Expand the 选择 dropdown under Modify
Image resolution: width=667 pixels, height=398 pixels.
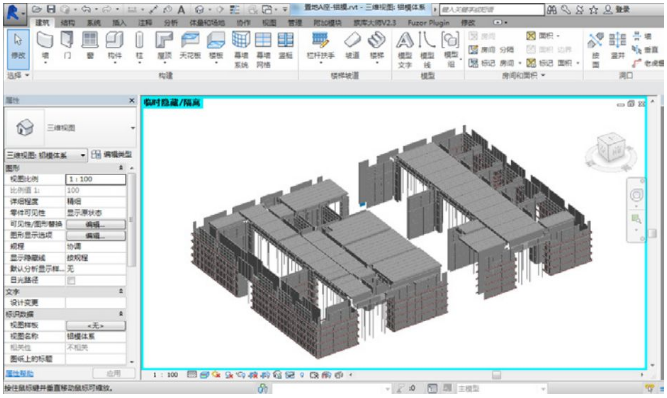pyautogui.click(x=18, y=75)
